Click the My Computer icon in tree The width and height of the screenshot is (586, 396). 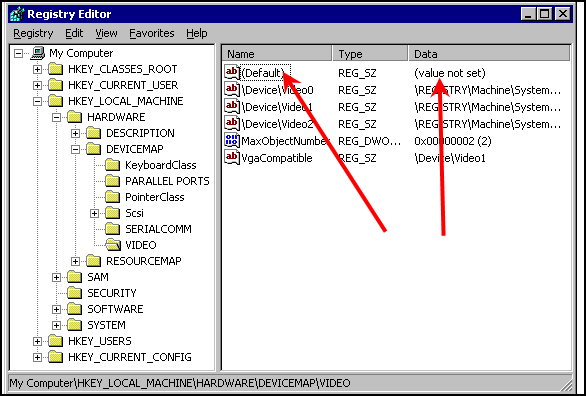[38, 53]
